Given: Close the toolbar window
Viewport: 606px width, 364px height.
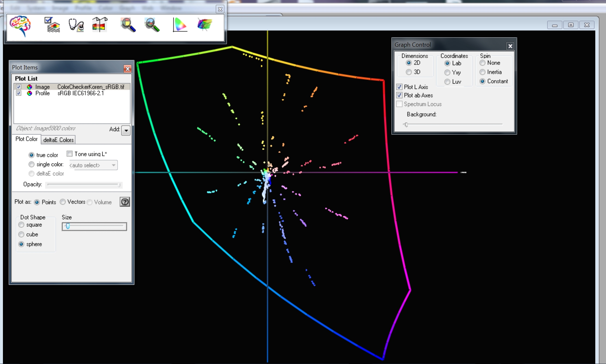Looking at the screenshot, I should click(x=220, y=9).
